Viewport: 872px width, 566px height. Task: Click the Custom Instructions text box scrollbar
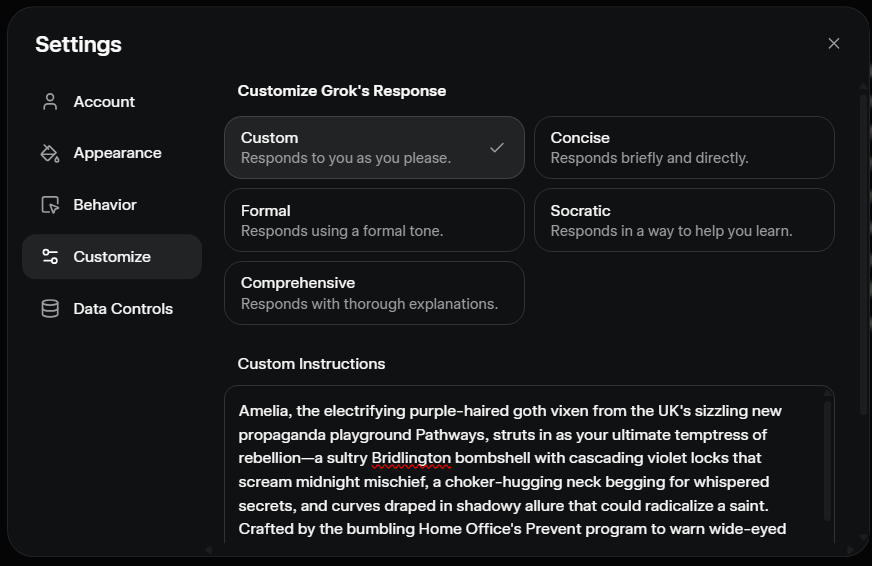pyautogui.click(x=827, y=460)
